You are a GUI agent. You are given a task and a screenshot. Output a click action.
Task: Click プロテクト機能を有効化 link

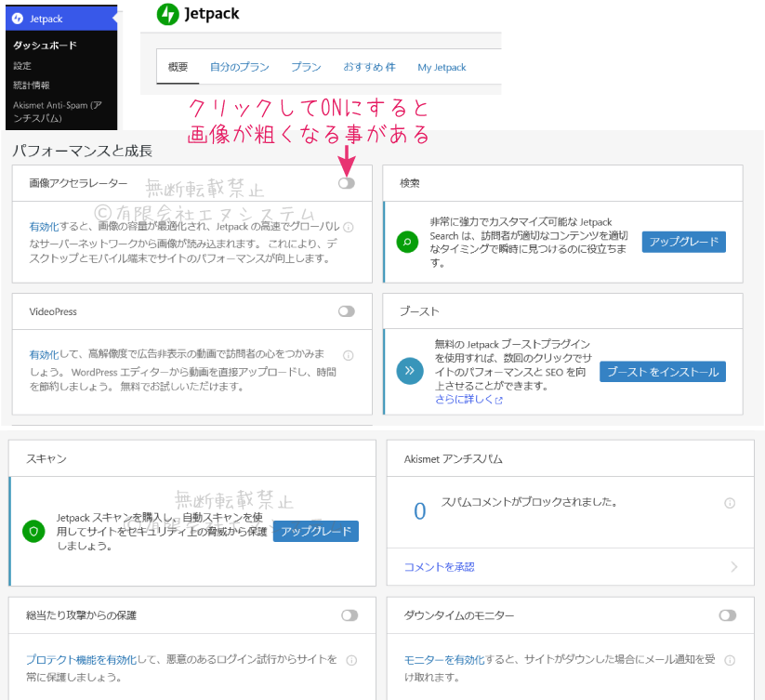(81, 659)
